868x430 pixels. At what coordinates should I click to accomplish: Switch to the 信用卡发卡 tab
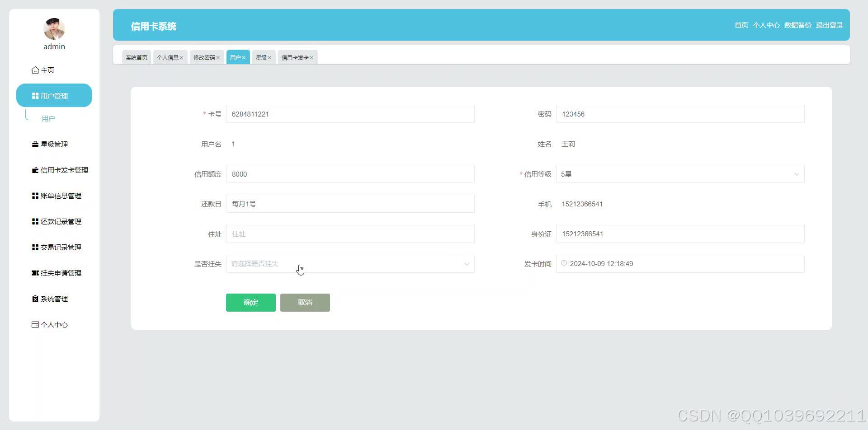(294, 57)
